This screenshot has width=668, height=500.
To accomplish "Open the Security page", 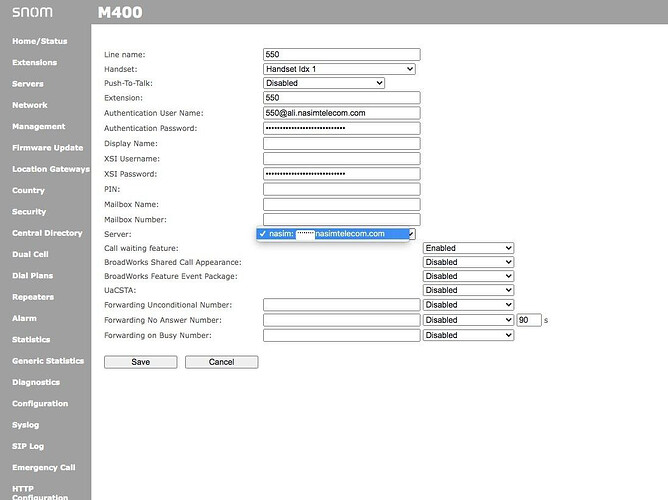I will point(29,212).
